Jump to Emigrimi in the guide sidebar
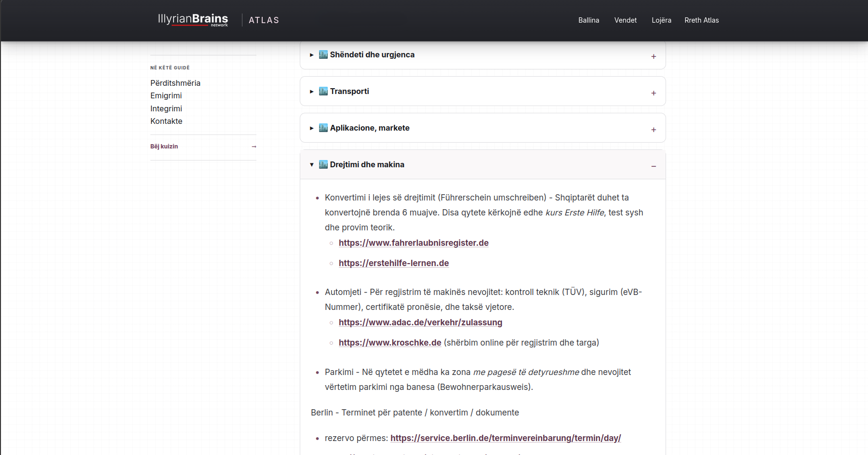 tap(166, 95)
